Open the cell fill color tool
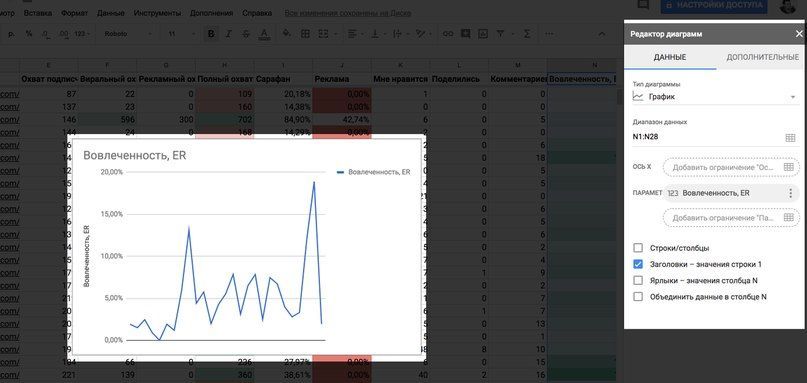Viewport: 807px width, 383px height. coord(287,34)
